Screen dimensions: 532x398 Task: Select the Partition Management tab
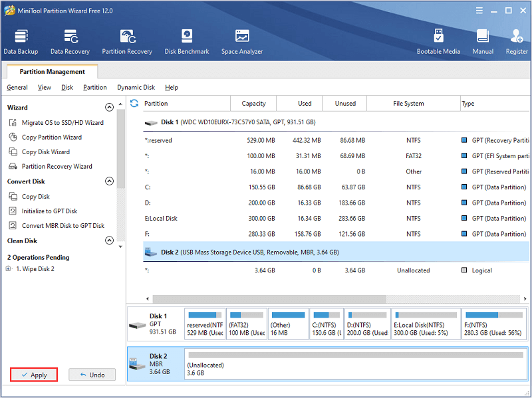[53, 72]
